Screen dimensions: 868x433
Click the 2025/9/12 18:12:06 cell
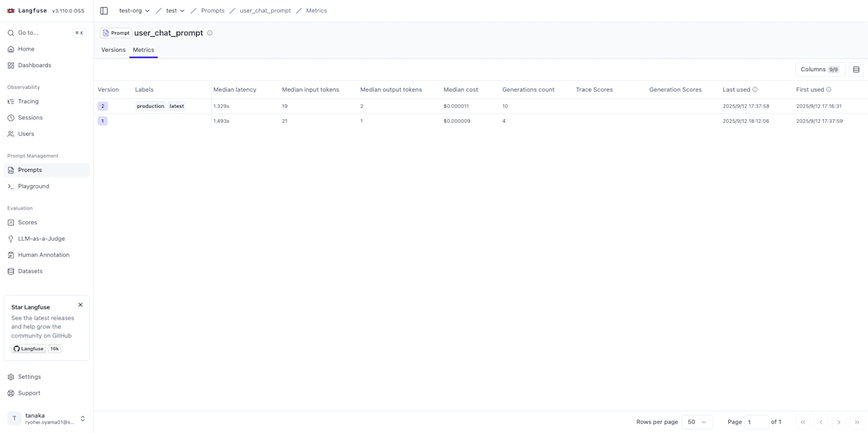tap(746, 121)
